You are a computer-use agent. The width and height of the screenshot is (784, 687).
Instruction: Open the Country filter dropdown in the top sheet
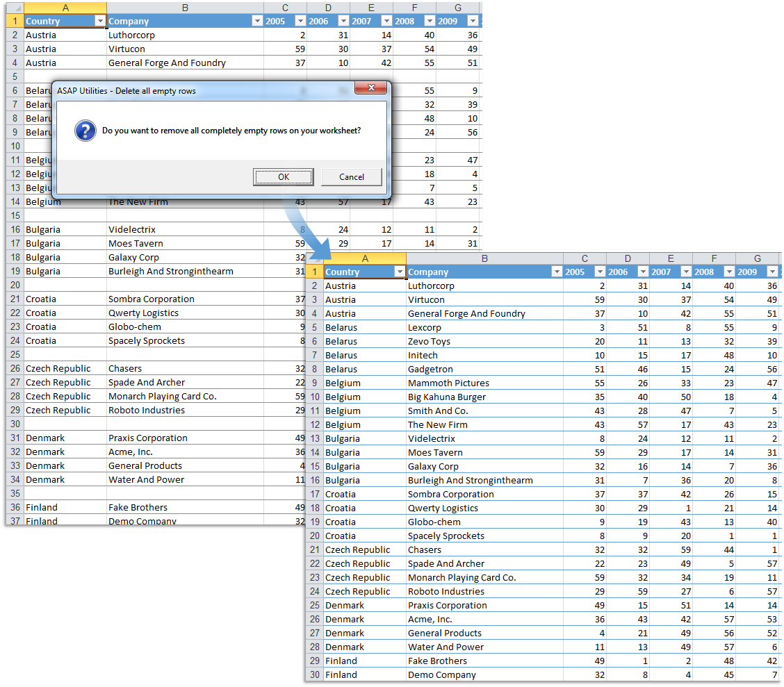pyautogui.click(x=100, y=21)
